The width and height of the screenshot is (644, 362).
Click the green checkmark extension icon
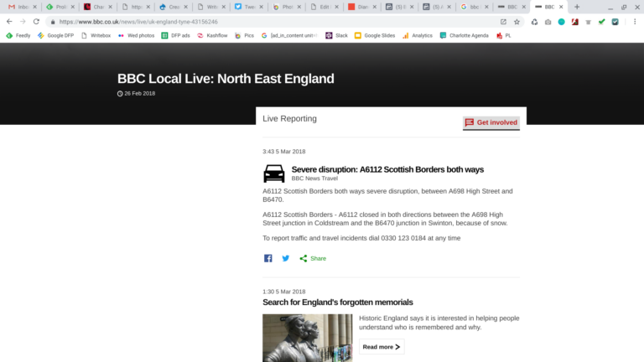click(602, 22)
